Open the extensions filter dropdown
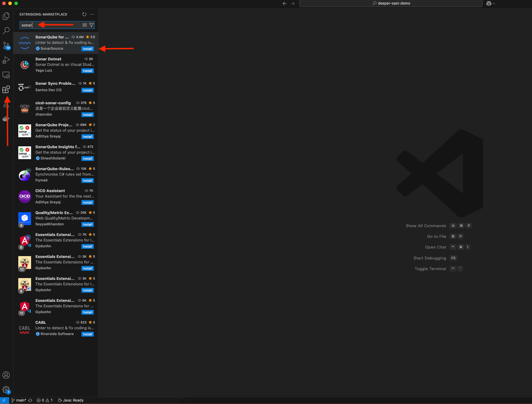 coord(91,25)
